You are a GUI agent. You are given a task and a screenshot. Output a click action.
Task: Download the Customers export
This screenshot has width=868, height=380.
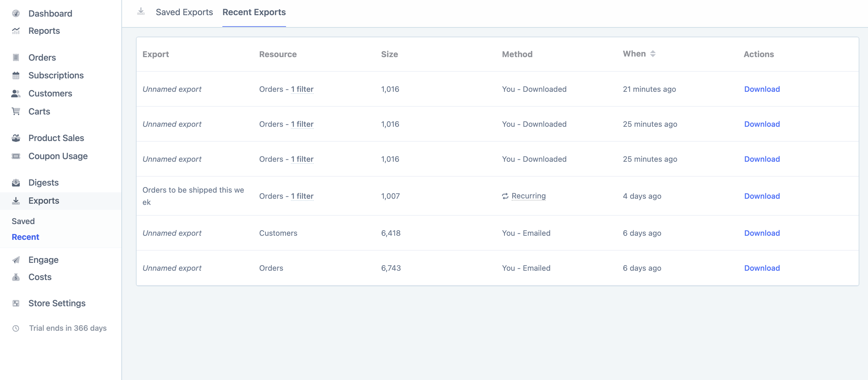click(x=762, y=233)
